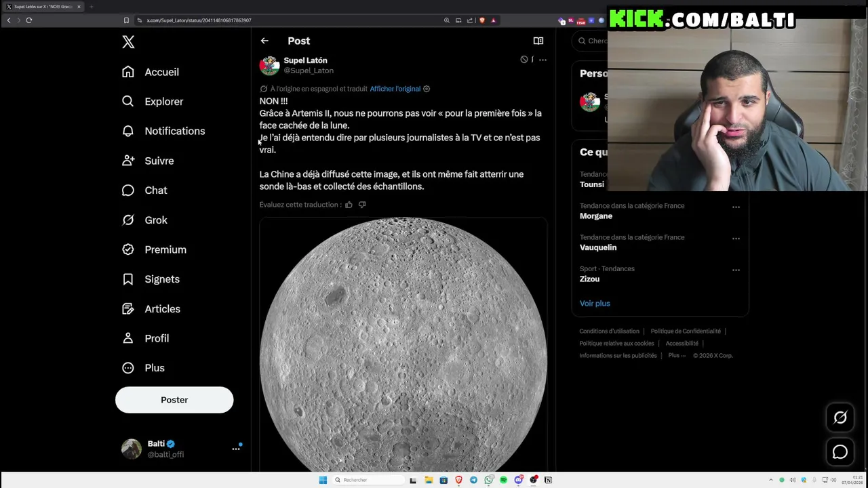The height and width of the screenshot is (488, 868).
Task: Open options for Zizou trend
Action: pyautogui.click(x=736, y=270)
